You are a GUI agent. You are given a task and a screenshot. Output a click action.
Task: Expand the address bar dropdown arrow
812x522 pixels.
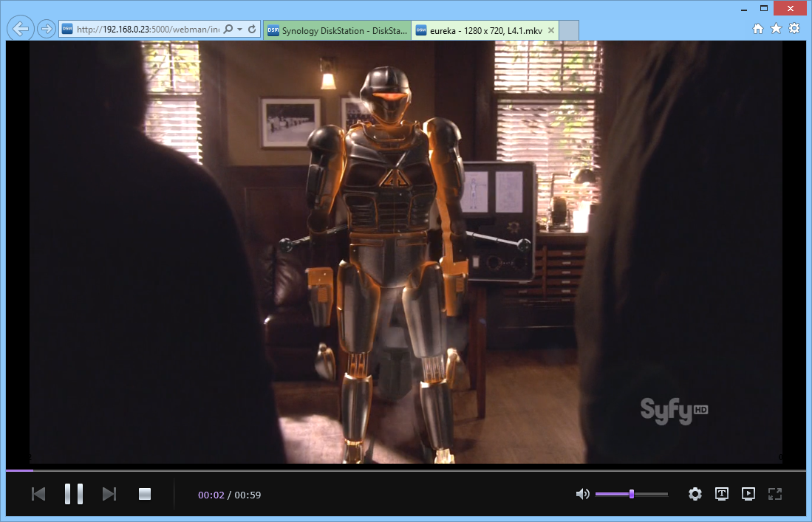240,30
